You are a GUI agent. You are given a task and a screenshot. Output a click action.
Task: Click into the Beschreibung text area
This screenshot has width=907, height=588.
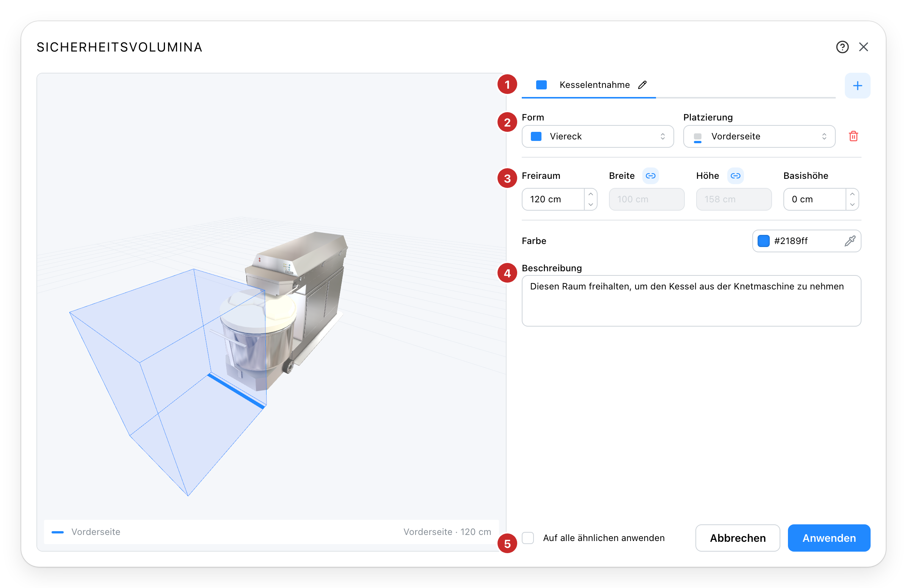tap(691, 301)
